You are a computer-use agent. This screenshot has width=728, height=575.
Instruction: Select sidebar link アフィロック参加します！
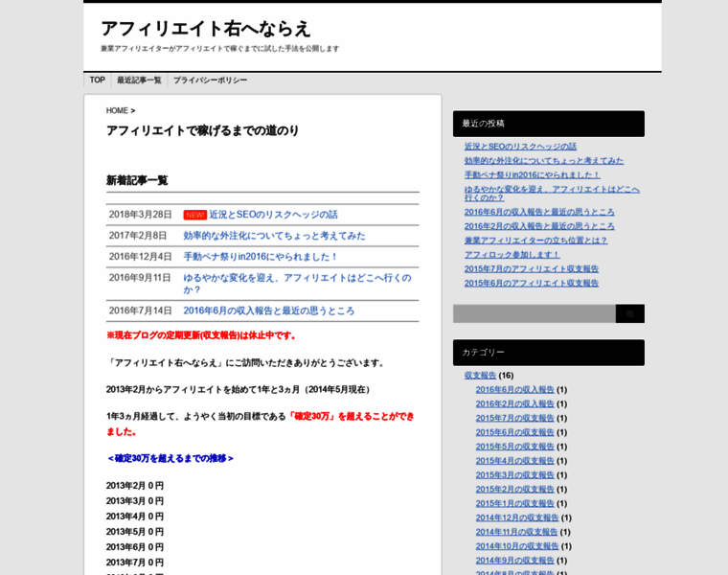512,255
